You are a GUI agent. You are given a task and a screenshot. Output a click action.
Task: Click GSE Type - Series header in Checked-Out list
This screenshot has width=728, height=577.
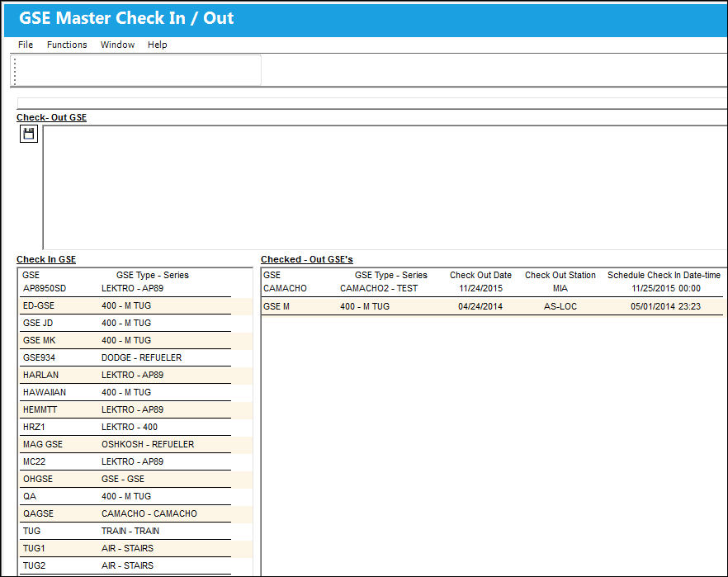pyautogui.click(x=391, y=275)
